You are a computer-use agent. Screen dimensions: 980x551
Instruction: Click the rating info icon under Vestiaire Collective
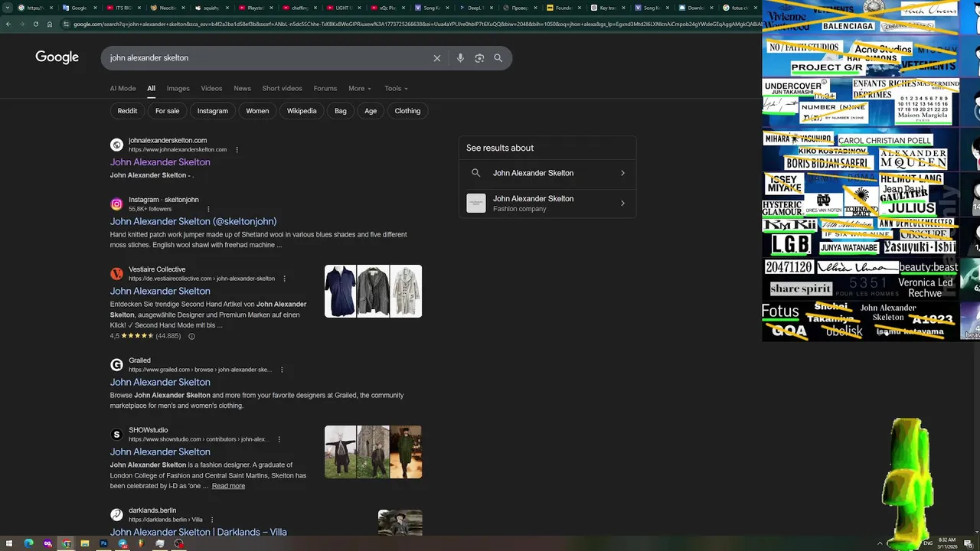[191, 336]
